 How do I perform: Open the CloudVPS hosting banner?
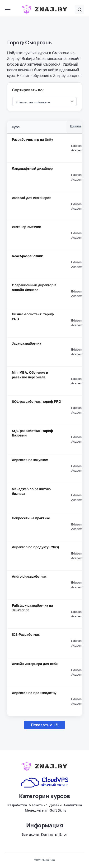pyautogui.click(x=44, y=782)
